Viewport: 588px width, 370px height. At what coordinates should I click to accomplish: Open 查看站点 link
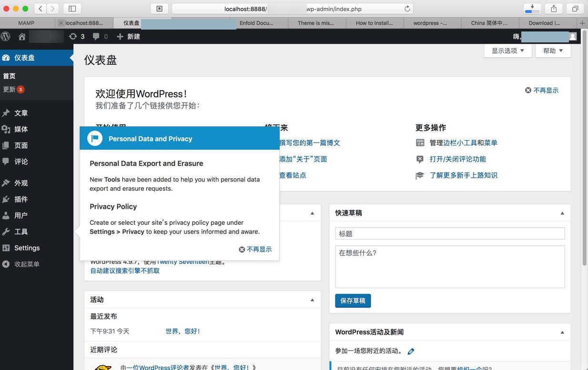pyautogui.click(x=293, y=175)
